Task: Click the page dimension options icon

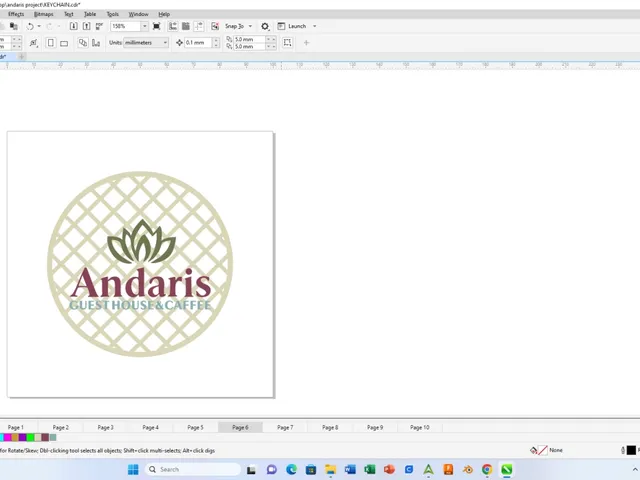Action: pyautogui.click(x=33, y=42)
